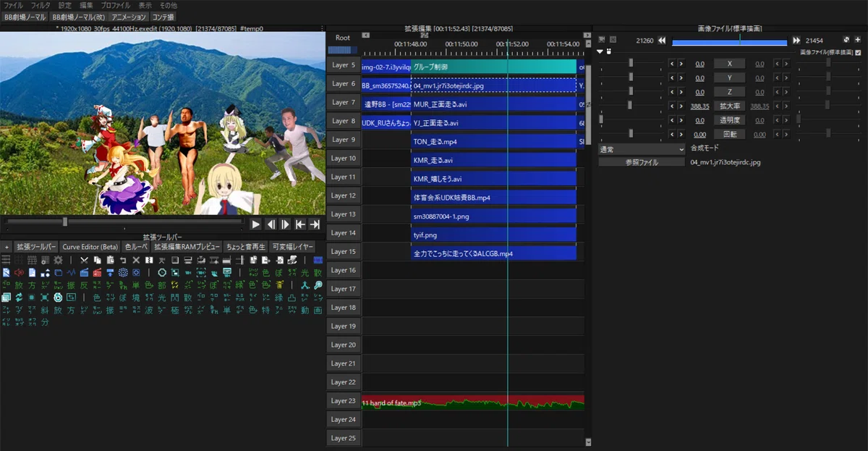Click the blue waveform icon
This screenshot has width=868, height=451.
(x=71, y=272)
